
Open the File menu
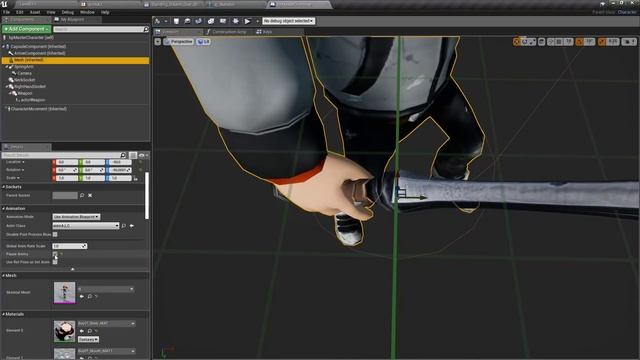coord(7,12)
